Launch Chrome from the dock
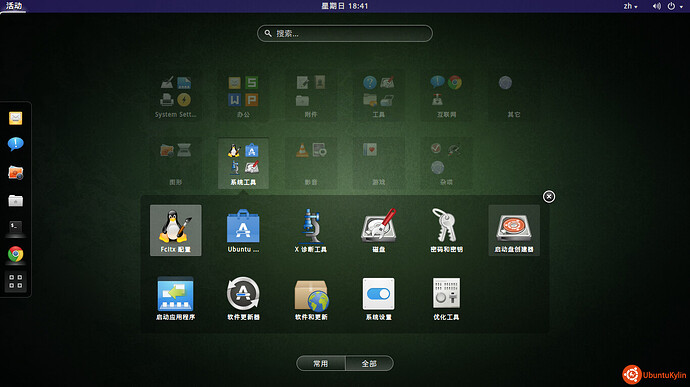The image size is (690, 387). [15, 254]
